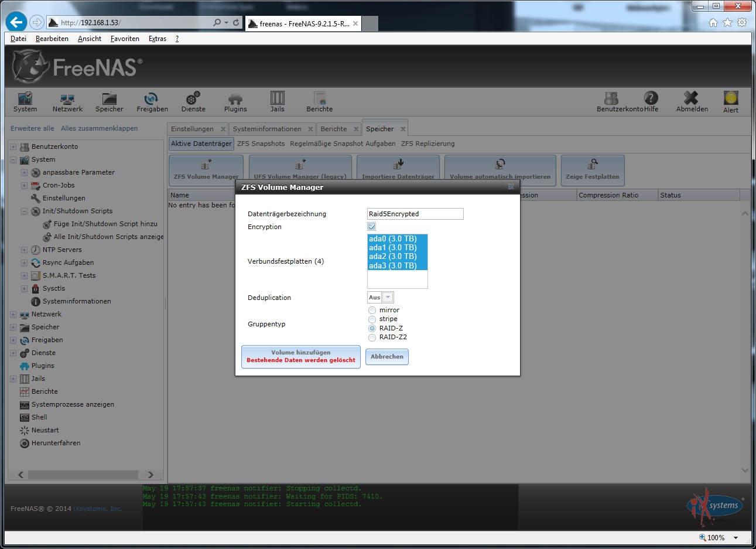
Task: Close the ZFS Volume Manager dialog
Action: tap(511, 187)
